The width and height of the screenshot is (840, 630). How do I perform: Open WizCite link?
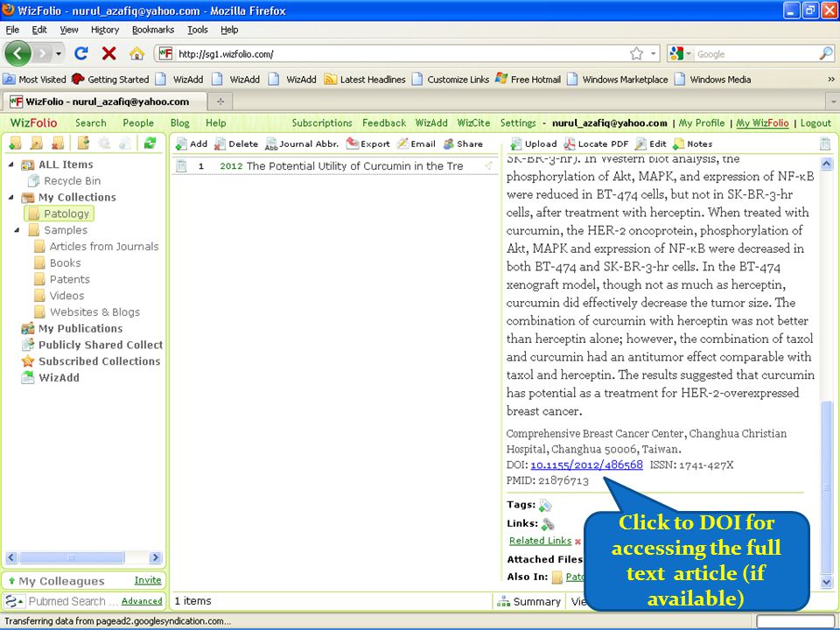coord(473,122)
